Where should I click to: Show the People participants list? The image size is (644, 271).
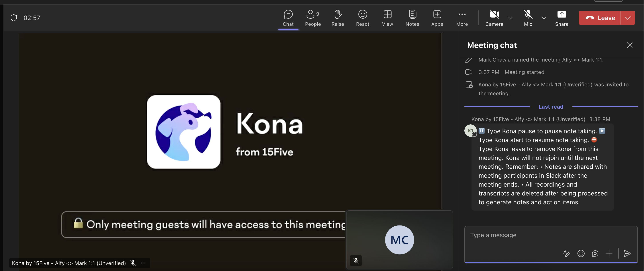point(313,18)
